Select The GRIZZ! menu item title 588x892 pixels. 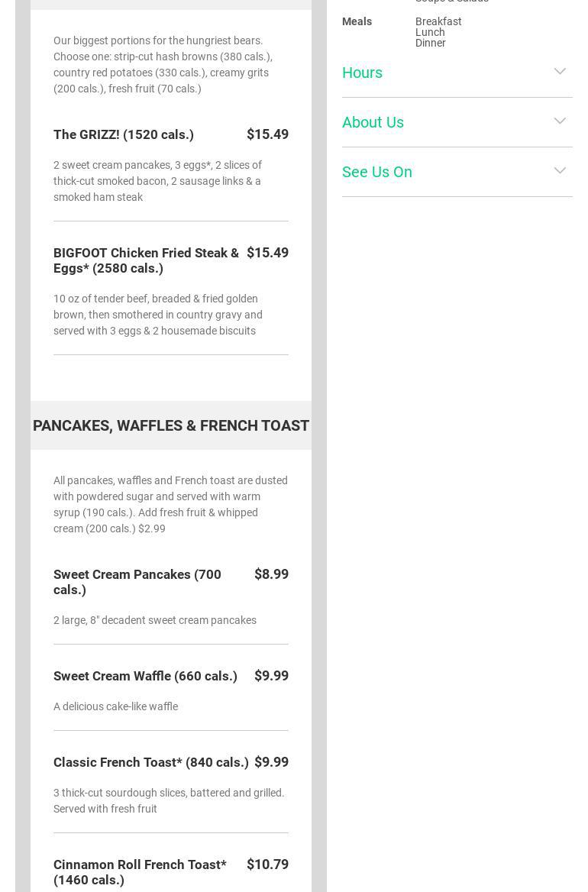124,134
